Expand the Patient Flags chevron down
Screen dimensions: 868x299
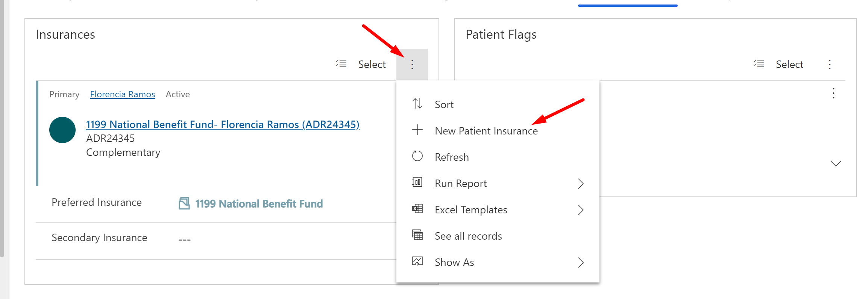click(x=836, y=164)
